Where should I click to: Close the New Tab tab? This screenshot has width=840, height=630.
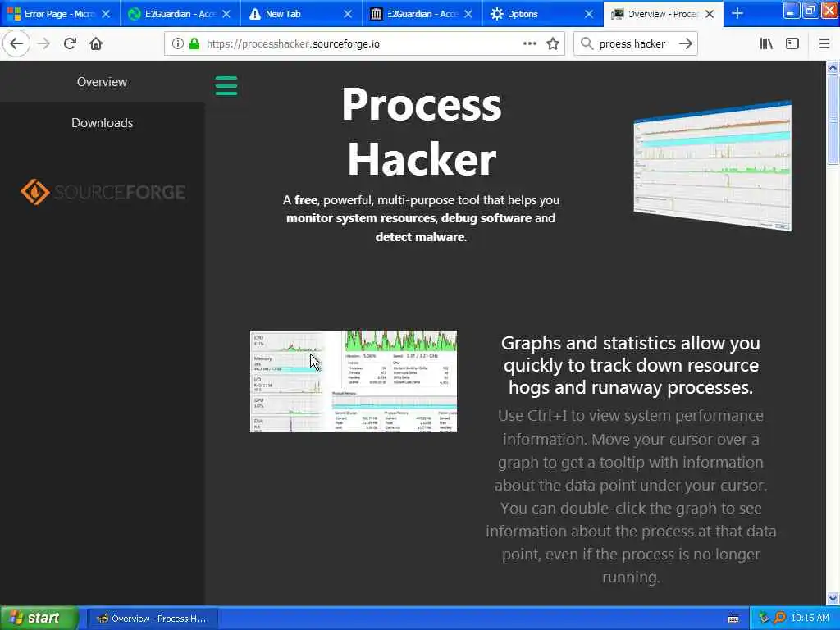348,14
